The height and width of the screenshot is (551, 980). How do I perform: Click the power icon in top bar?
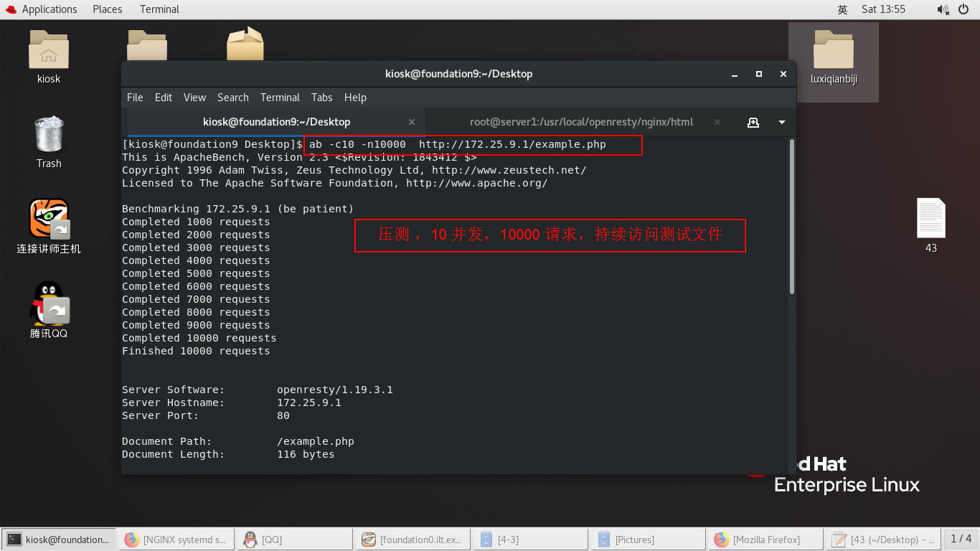click(963, 9)
